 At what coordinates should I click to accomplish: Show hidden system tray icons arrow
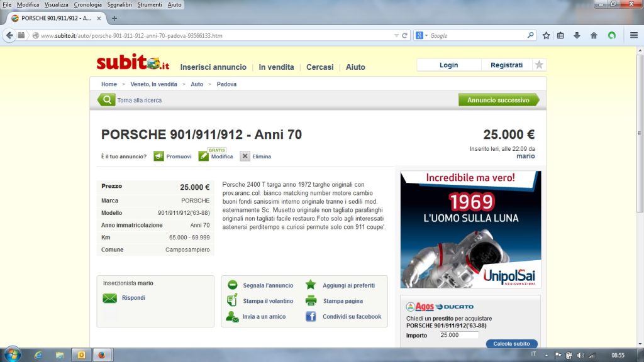coord(547,356)
